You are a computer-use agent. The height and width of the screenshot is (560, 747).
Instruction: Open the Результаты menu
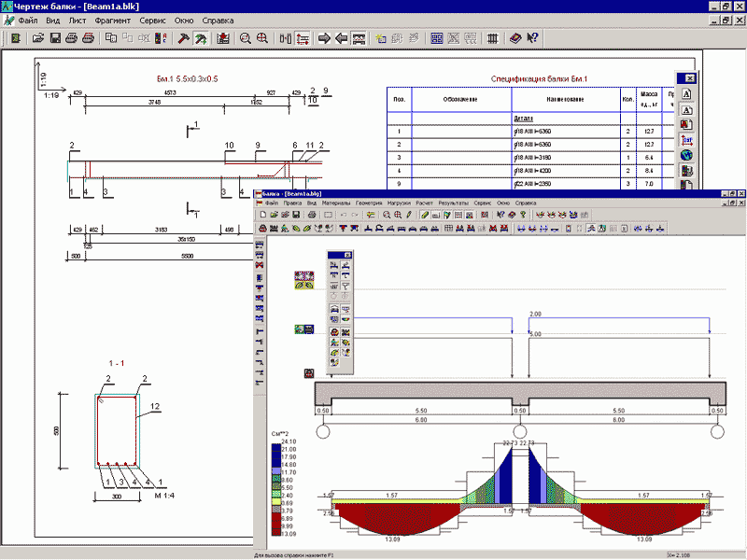(454, 203)
